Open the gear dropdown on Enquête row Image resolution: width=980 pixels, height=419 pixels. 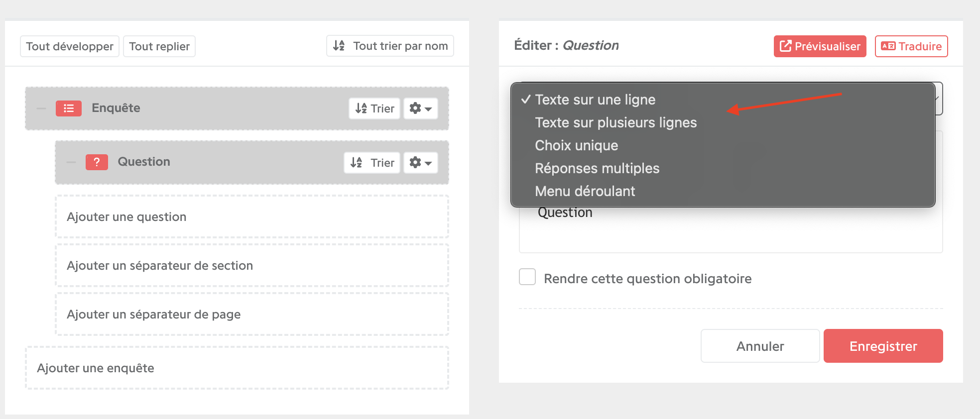[421, 108]
